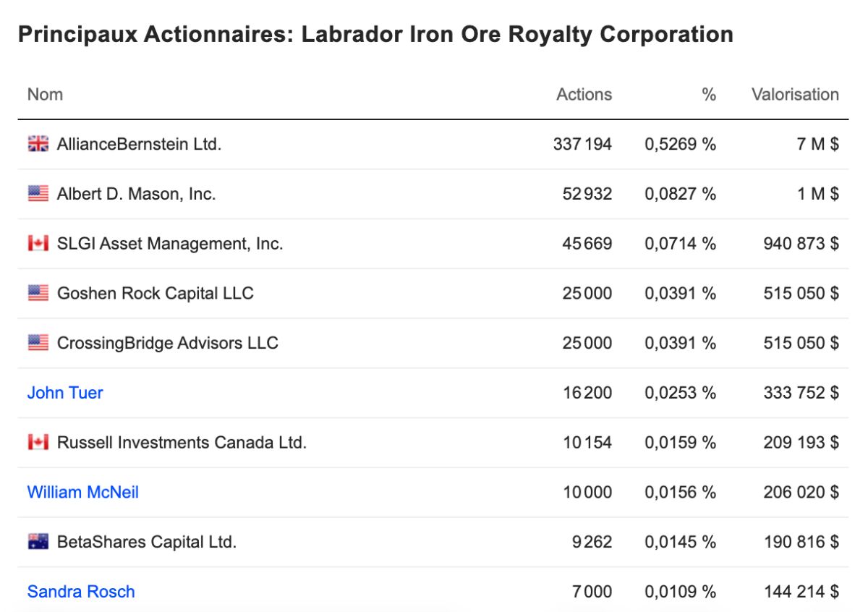Viewport: 868px width, 612px height.
Task: Click the Nom column header
Action: click(x=45, y=94)
